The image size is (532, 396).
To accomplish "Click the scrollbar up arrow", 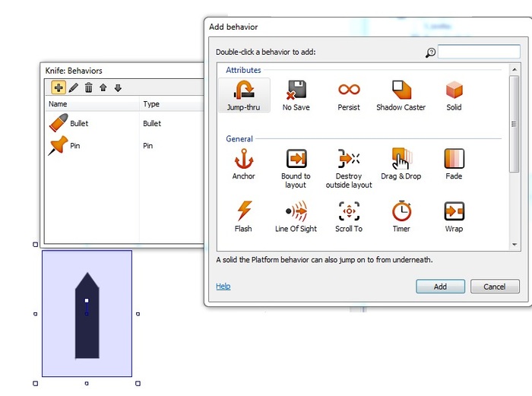I will point(515,70).
